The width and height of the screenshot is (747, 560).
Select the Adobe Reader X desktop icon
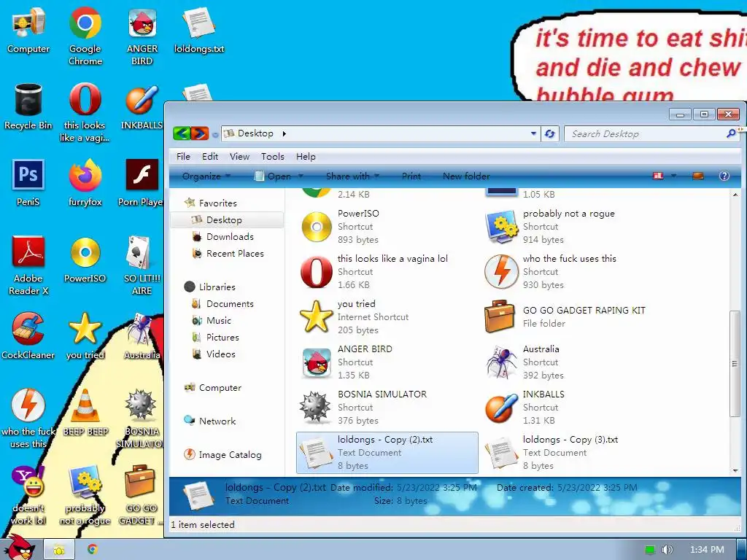click(28, 265)
